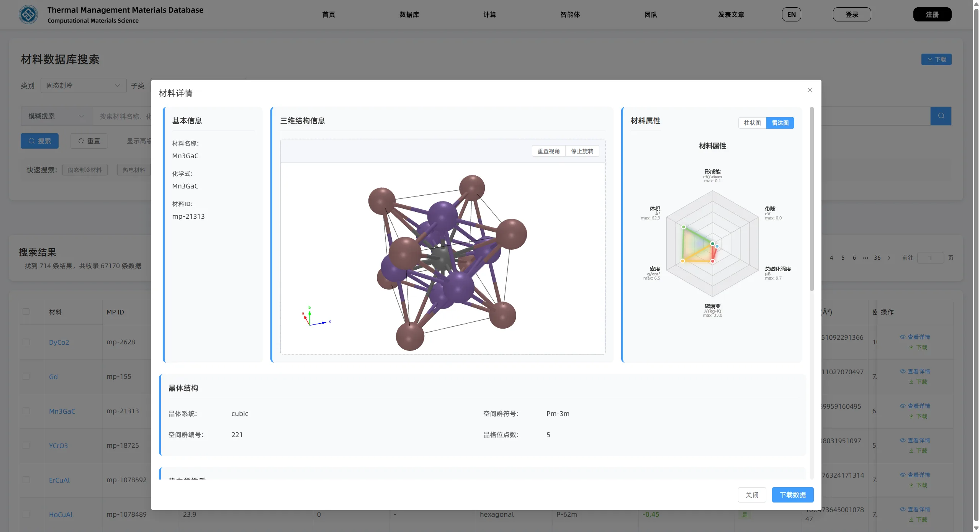Close the 材料详情 dialog with the X
Screen dimensions: 980x532
810,90
